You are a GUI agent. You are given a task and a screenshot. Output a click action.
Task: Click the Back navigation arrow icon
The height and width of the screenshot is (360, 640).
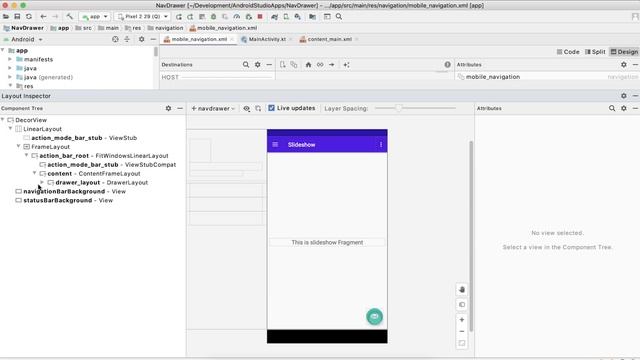point(43,17)
